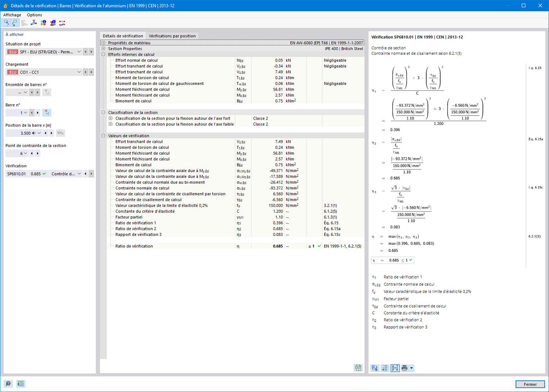Expand classification for axe fort row
Screen dimensions: 549x392
pyautogui.click(x=110, y=118)
